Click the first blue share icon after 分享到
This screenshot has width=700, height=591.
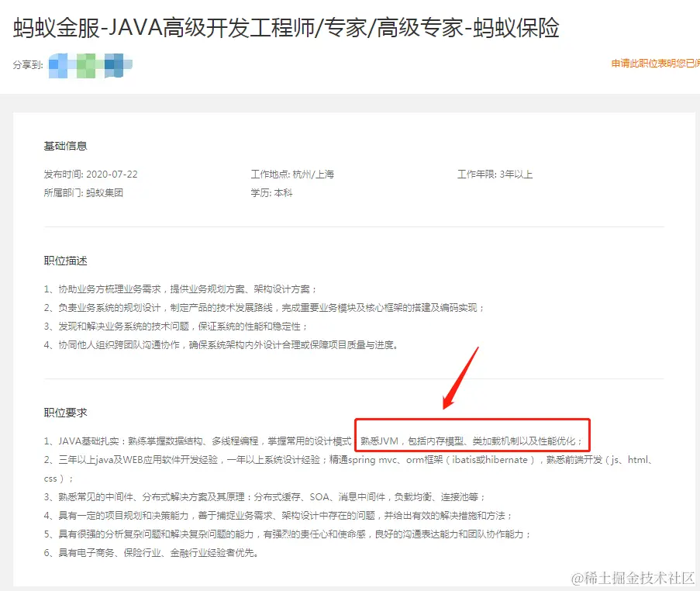[x=57, y=64]
